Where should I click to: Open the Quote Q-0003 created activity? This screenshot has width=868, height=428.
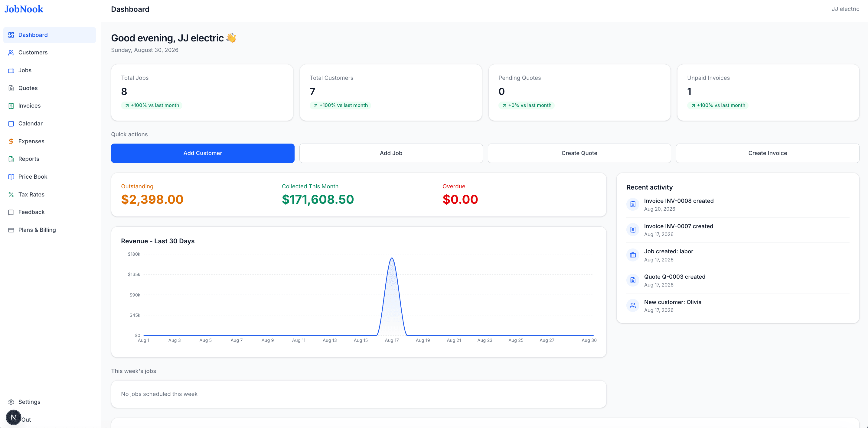[x=737, y=280]
